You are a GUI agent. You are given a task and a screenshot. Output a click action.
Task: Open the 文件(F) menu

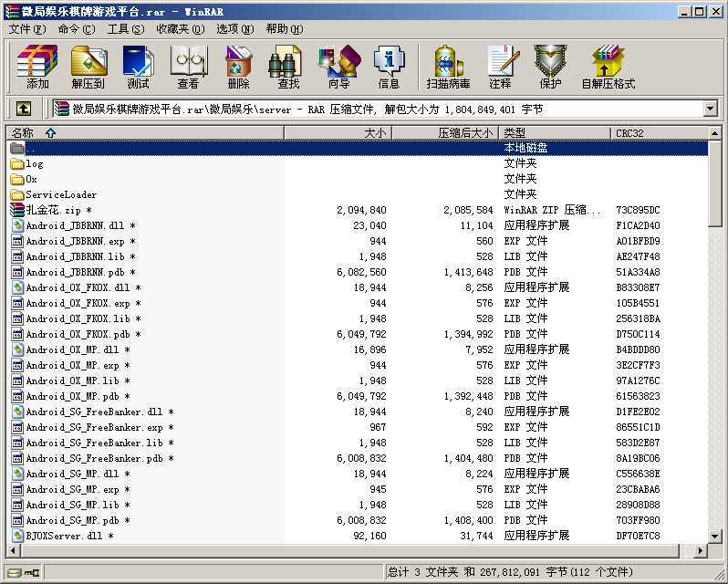tap(27, 29)
